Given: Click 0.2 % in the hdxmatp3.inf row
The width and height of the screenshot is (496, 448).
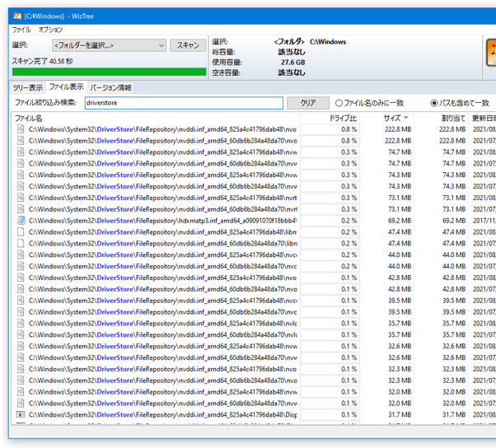Looking at the screenshot, I should tap(349, 221).
